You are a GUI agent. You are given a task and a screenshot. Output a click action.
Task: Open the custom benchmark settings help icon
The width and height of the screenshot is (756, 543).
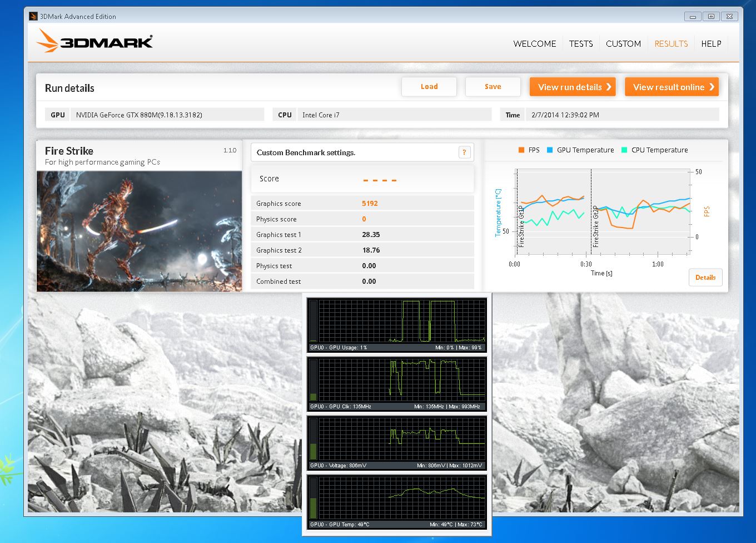point(465,152)
